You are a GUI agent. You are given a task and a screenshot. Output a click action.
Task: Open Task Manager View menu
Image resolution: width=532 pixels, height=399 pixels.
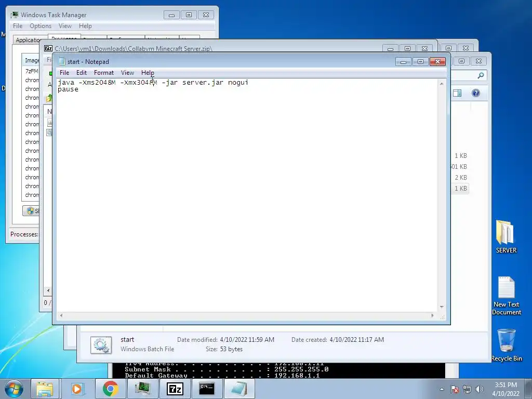(x=65, y=26)
